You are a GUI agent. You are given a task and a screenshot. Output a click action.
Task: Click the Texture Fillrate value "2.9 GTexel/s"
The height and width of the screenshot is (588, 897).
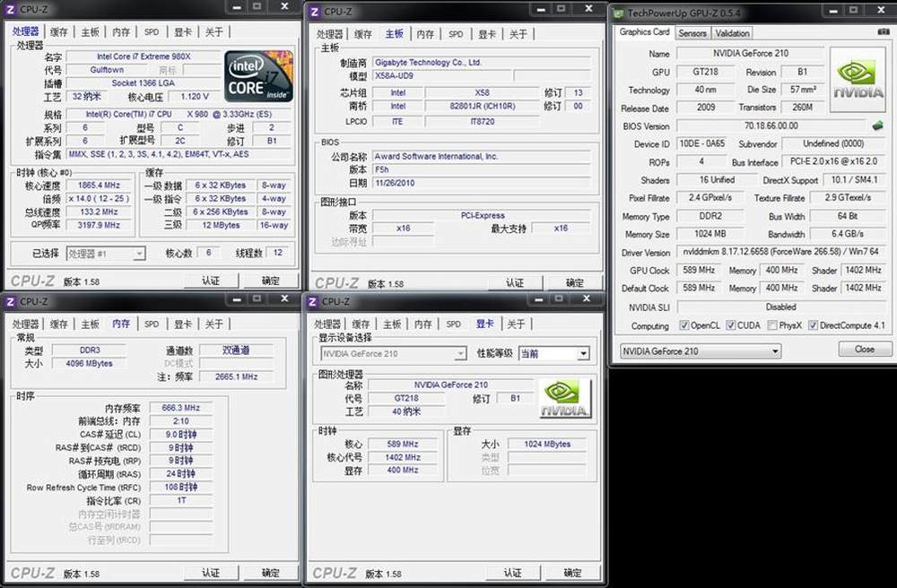(x=848, y=198)
